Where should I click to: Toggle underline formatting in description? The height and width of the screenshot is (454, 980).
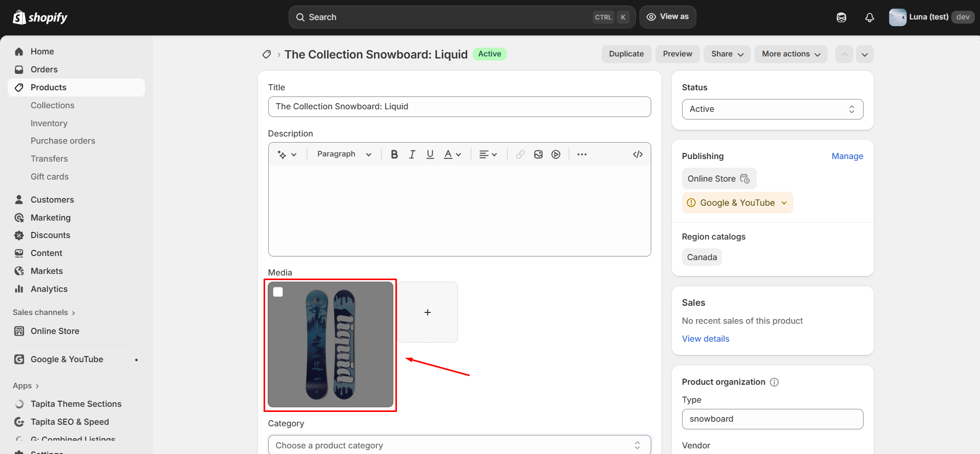pyautogui.click(x=430, y=154)
